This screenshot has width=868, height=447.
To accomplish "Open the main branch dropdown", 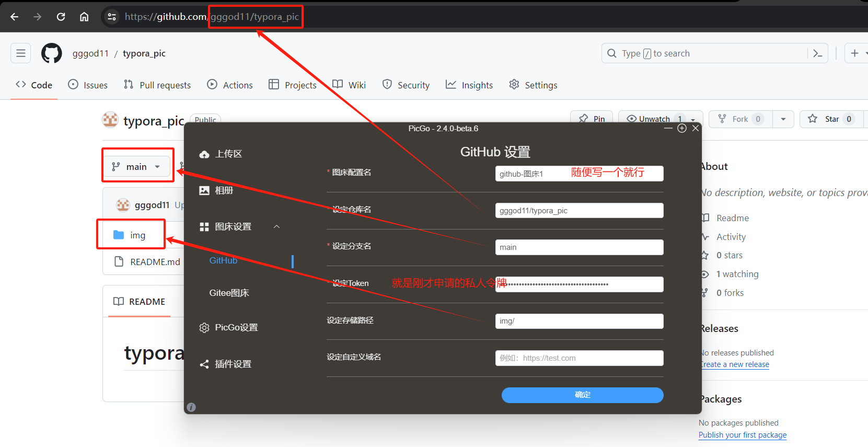I will [x=137, y=167].
